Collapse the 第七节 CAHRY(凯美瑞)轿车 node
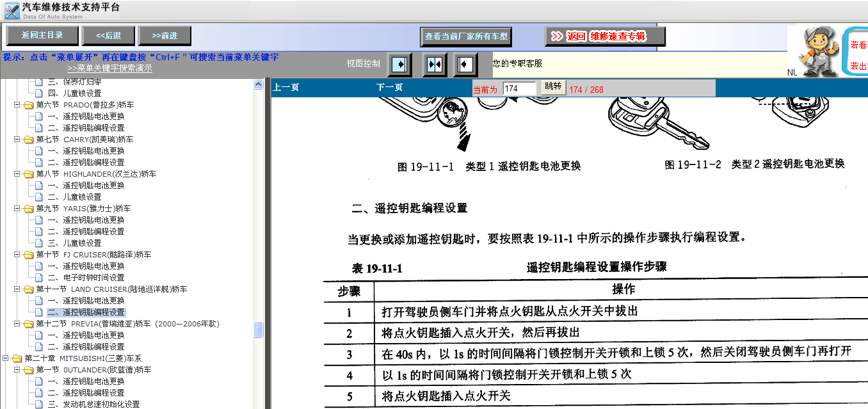The width and height of the screenshot is (868, 409). (x=17, y=140)
